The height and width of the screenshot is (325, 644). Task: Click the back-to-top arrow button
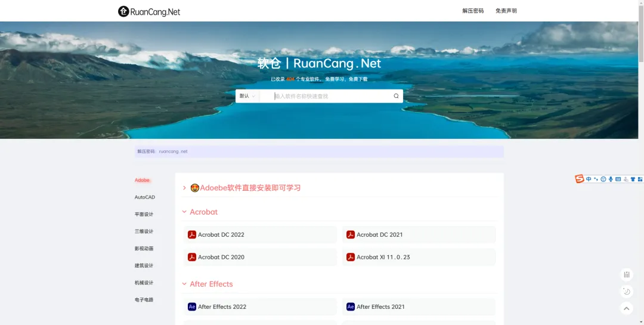[626, 308]
